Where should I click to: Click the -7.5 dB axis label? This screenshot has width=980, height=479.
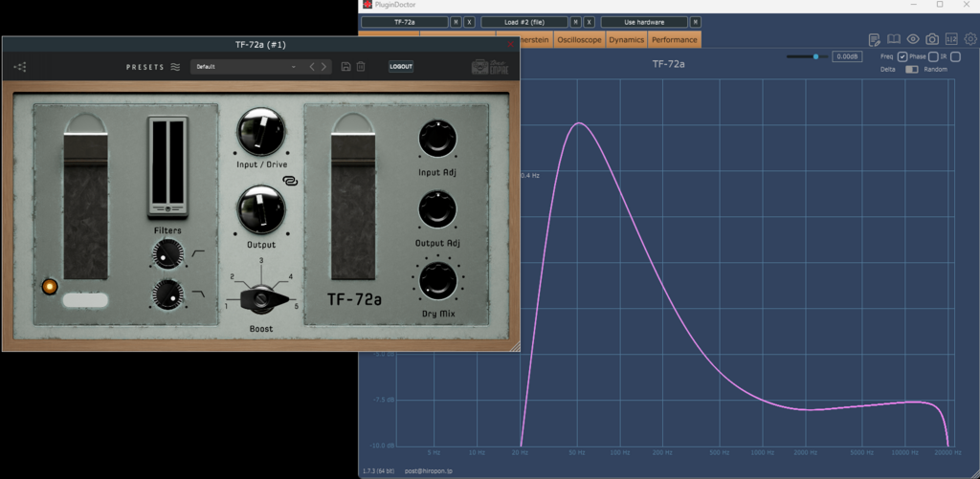(385, 400)
